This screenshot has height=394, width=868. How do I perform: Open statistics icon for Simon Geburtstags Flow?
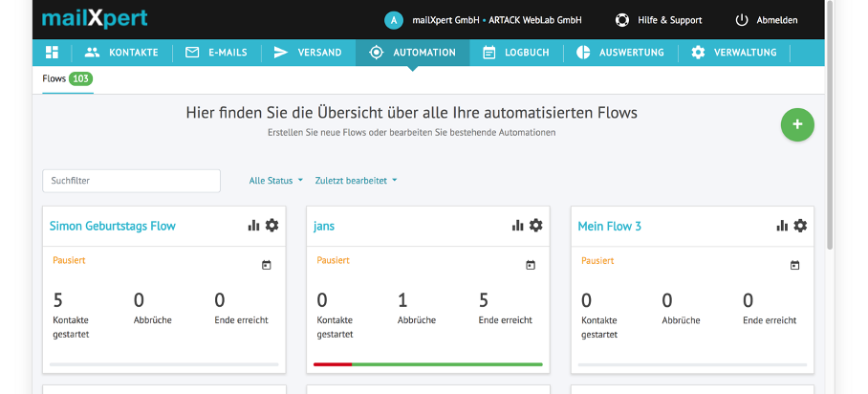(253, 226)
